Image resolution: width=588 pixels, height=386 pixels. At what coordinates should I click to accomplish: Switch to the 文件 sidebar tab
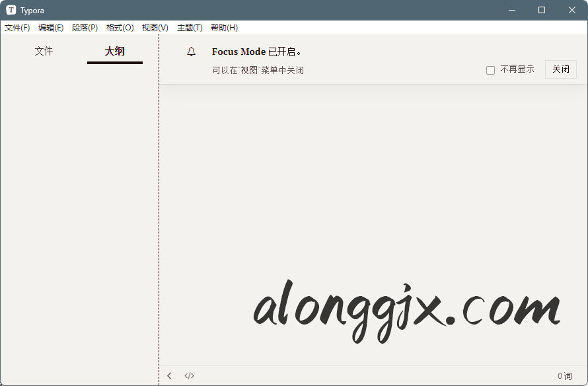[x=44, y=52]
